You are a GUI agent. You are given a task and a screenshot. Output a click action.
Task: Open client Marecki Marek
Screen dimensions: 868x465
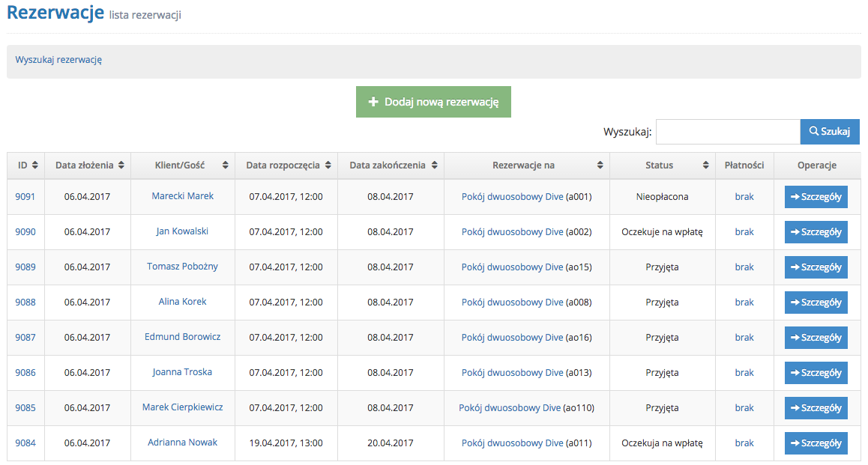(183, 196)
